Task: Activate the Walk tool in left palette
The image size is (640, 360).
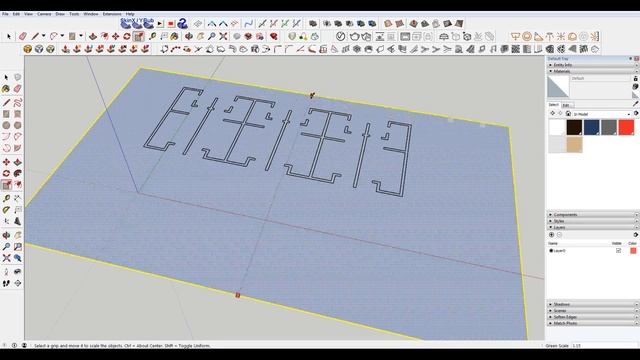Action: [6, 283]
